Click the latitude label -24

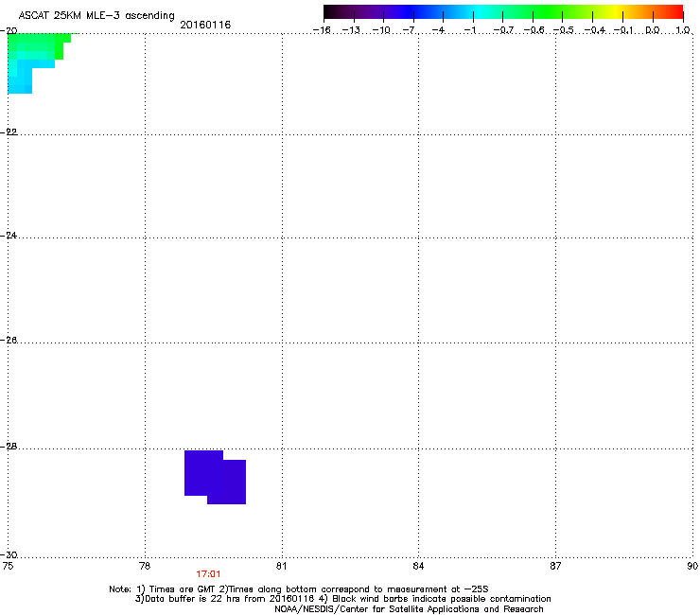[x=9, y=236]
